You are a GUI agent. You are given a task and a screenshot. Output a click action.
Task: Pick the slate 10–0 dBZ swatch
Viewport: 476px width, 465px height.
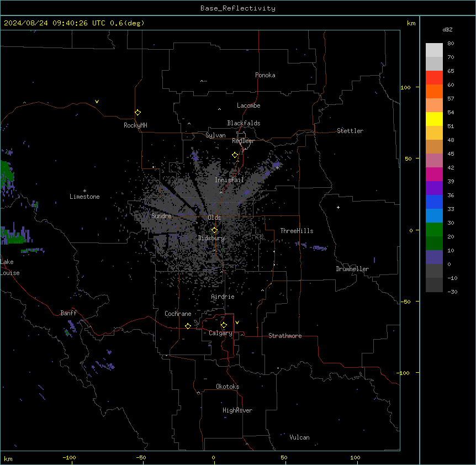tap(434, 257)
